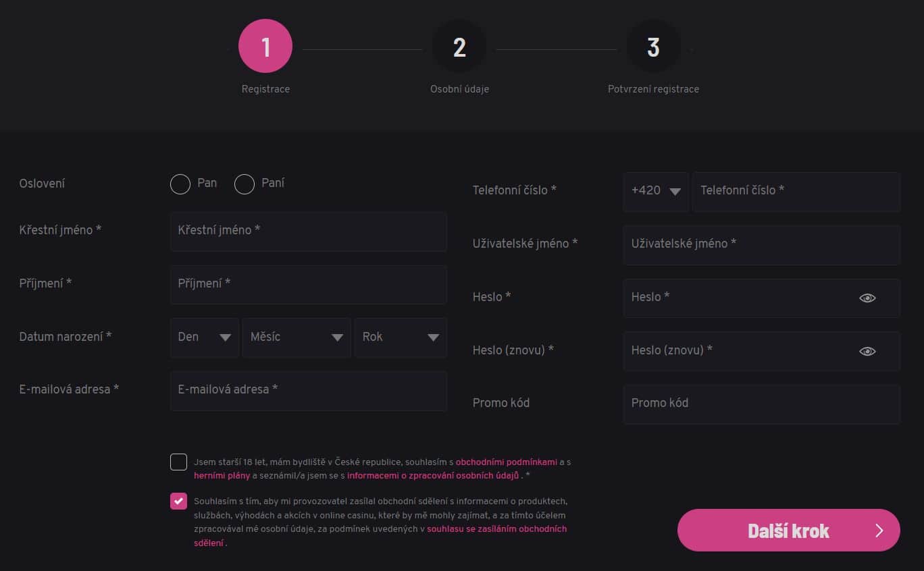Click the Datum narození label text
The width and height of the screenshot is (924, 571).
(x=66, y=336)
